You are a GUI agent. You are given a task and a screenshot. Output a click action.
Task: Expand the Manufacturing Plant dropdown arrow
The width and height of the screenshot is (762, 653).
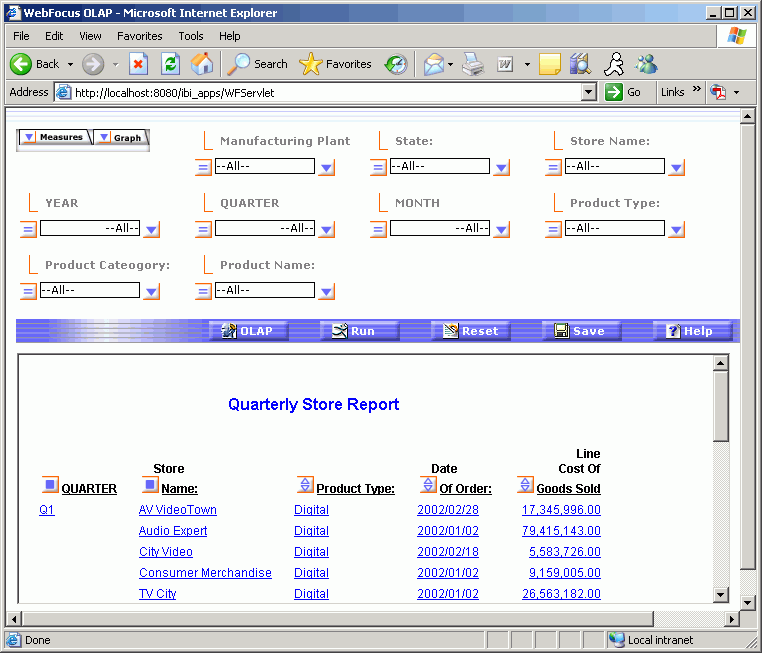327,168
